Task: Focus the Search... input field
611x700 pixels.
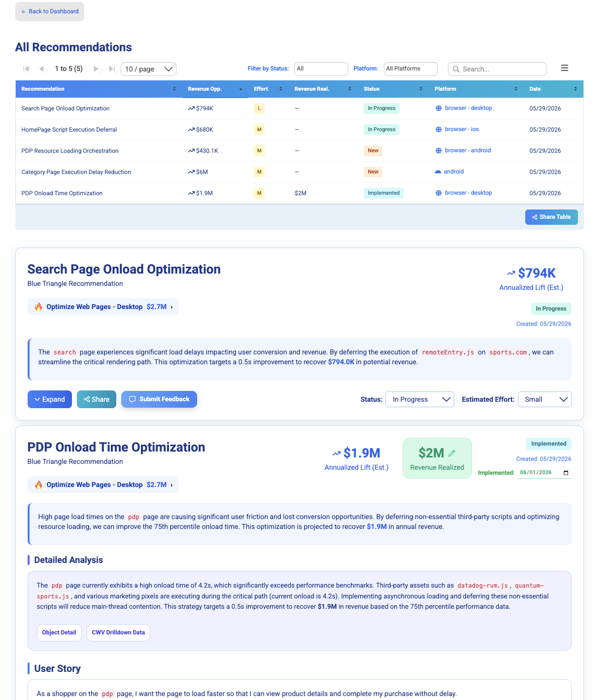Action: (497, 69)
